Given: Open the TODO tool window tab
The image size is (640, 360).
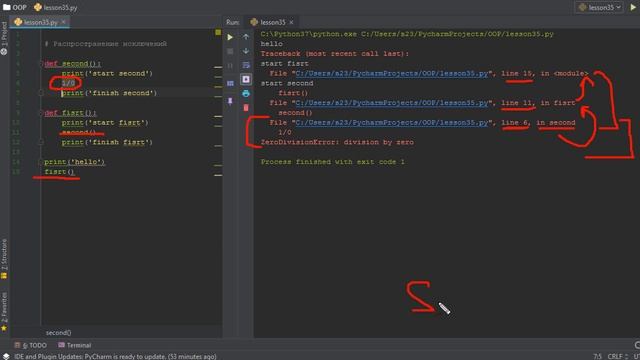Looking at the screenshot, I should 31,345.
